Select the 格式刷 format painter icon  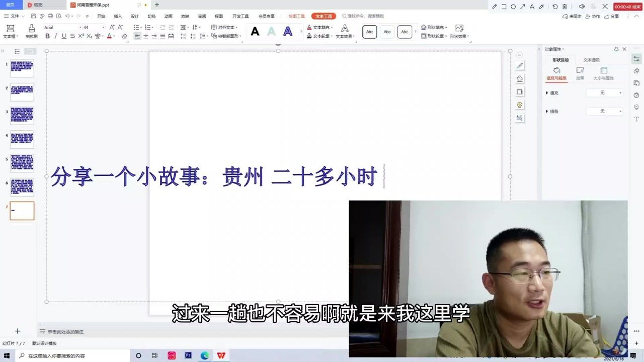(x=31, y=31)
